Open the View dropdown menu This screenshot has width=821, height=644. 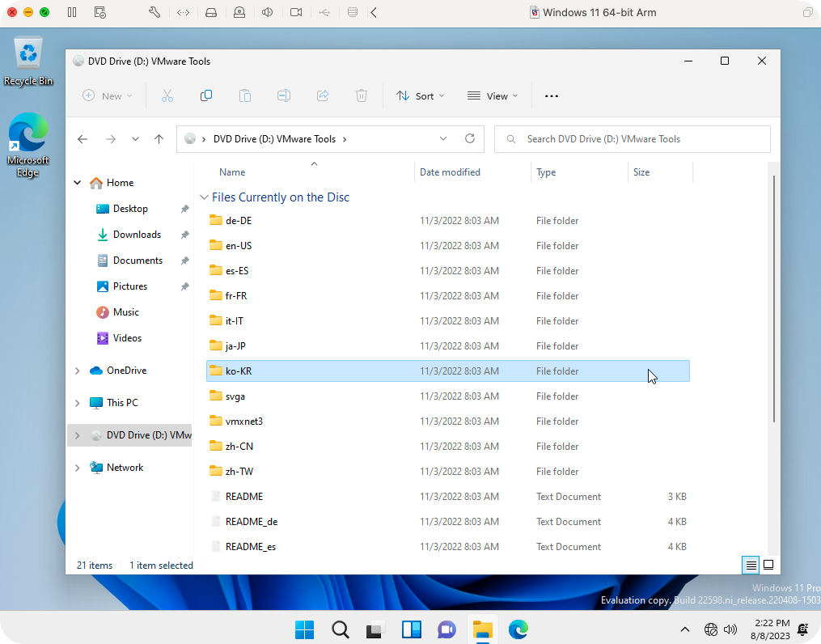pos(493,95)
